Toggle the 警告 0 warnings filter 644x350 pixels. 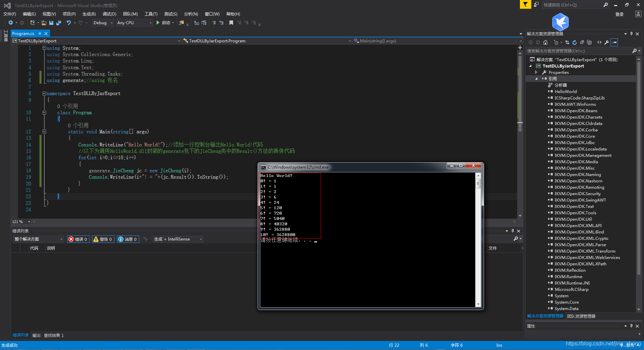tap(103, 239)
